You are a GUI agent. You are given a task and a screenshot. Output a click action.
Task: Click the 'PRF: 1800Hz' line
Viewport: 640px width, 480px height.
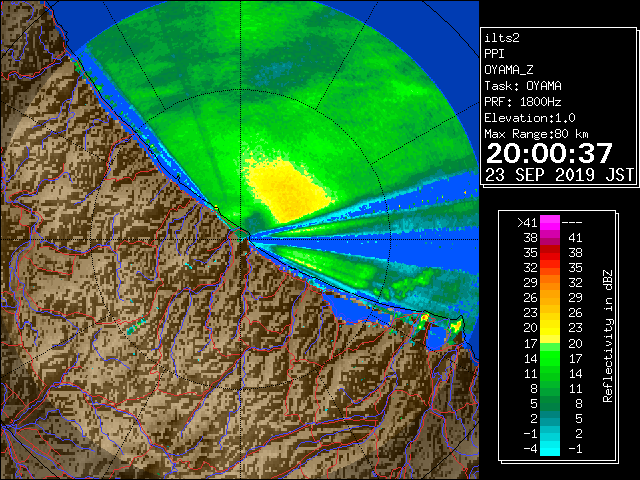523,102
